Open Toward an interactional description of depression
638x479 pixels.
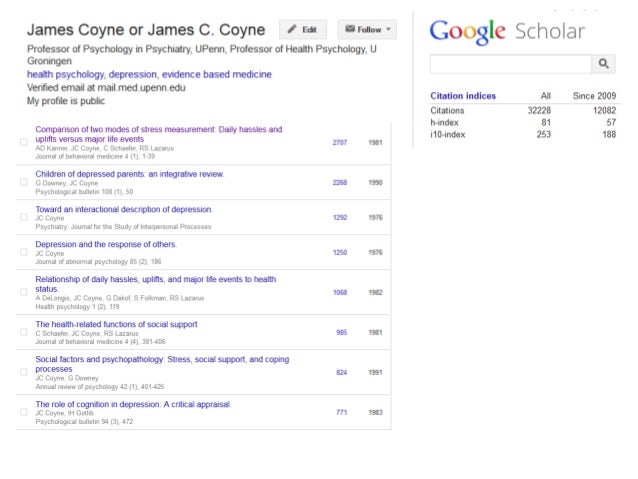tap(124, 209)
